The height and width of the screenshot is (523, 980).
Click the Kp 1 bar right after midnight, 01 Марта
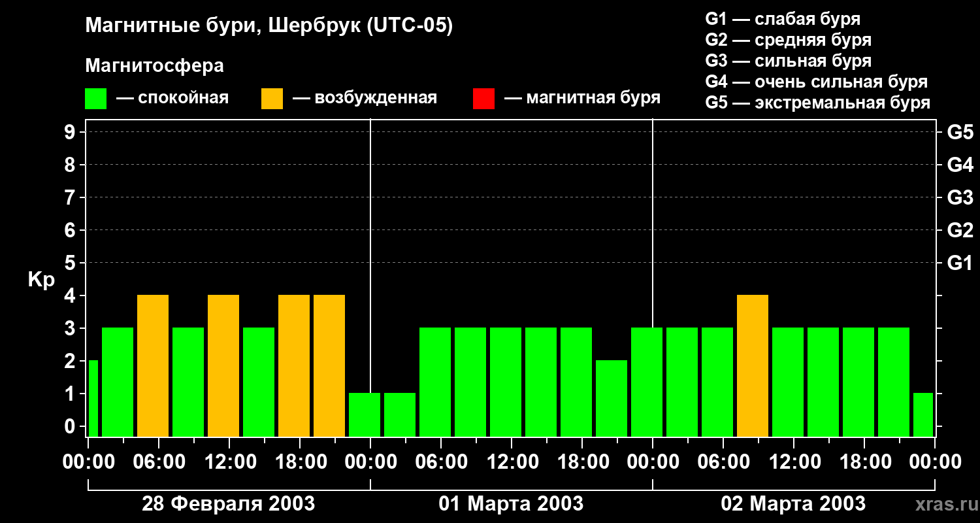click(400, 414)
